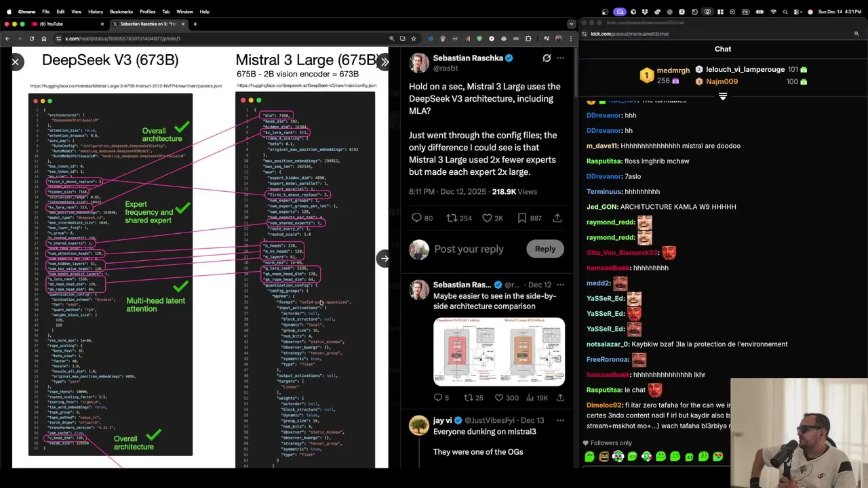Expand the chat leaderboard with the triple-arrow icon
868x488 pixels.
723,97
